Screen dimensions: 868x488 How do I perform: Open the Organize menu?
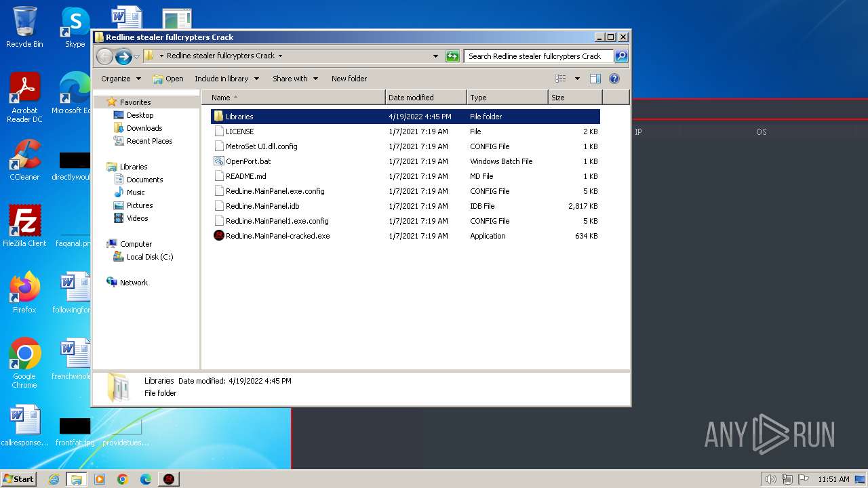tap(121, 79)
